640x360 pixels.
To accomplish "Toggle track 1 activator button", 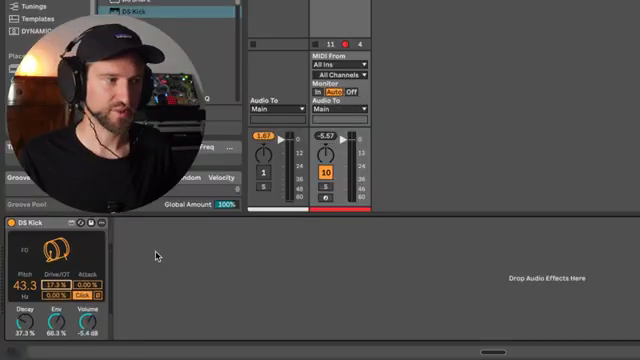I will pyautogui.click(x=263, y=173).
